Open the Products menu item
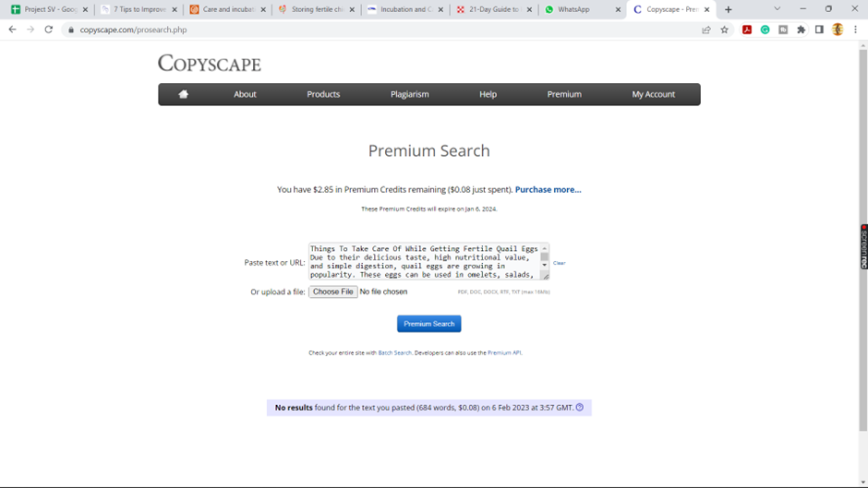This screenshot has height=488, width=868. pos(323,94)
